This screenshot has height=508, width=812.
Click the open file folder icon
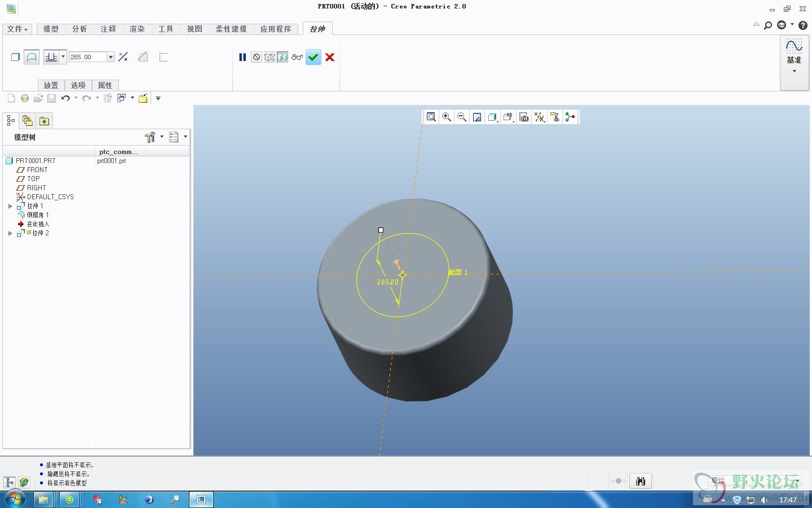38,98
